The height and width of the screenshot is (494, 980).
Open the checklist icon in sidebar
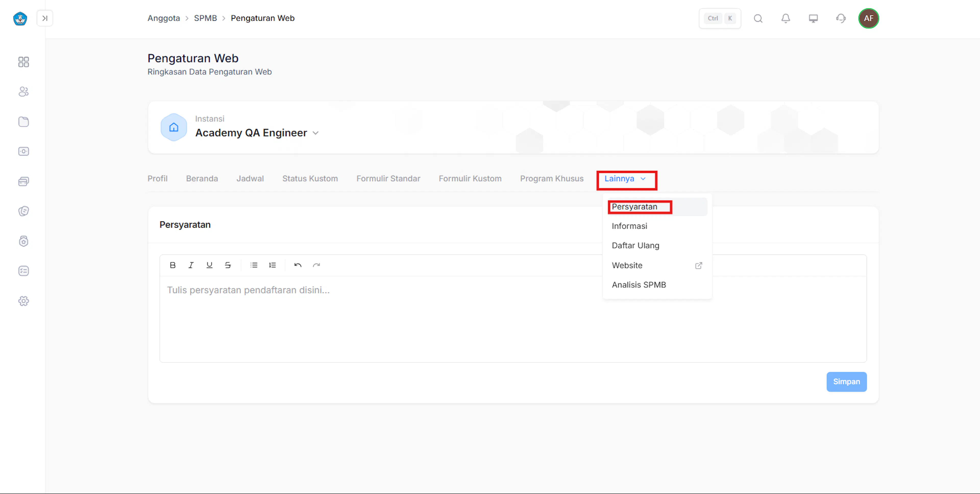tap(23, 271)
